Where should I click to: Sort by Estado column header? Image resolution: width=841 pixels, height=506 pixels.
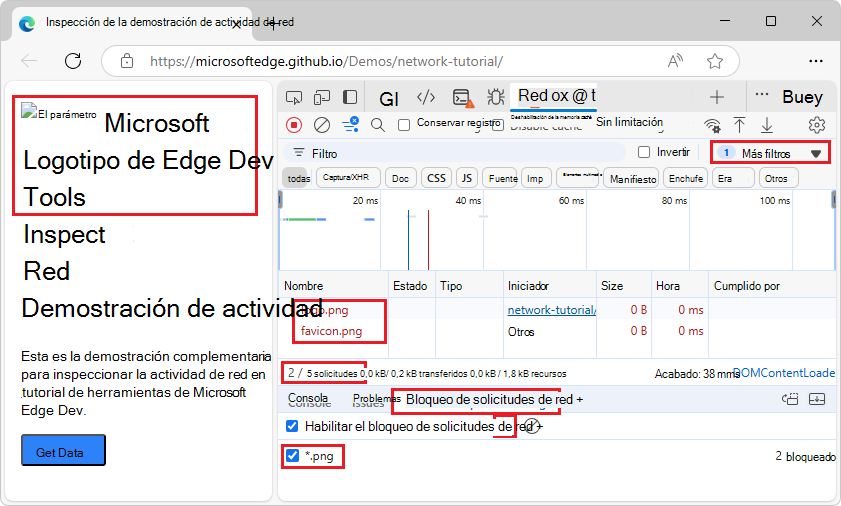410,286
